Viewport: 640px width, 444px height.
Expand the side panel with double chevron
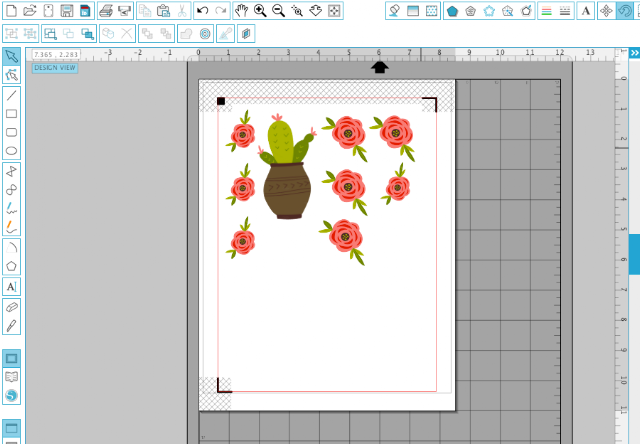tap(634, 53)
